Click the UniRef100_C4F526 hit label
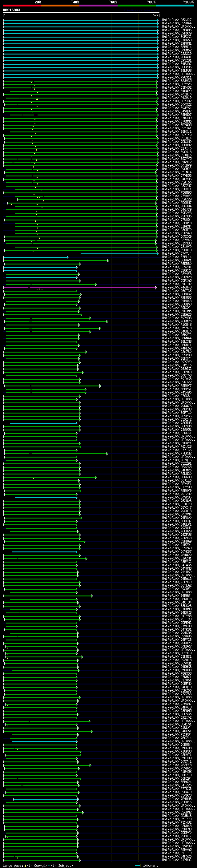Viewport: 197px width, 868px height. point(177,857)
